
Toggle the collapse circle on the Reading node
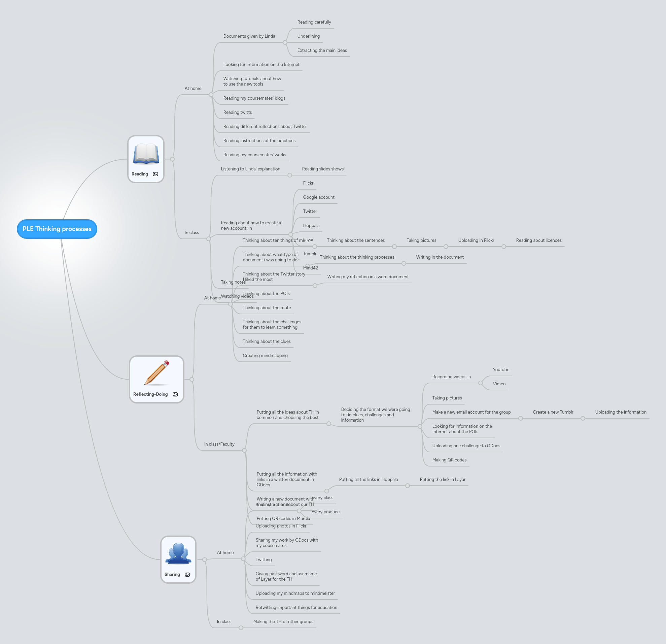[x=172, y=159]
